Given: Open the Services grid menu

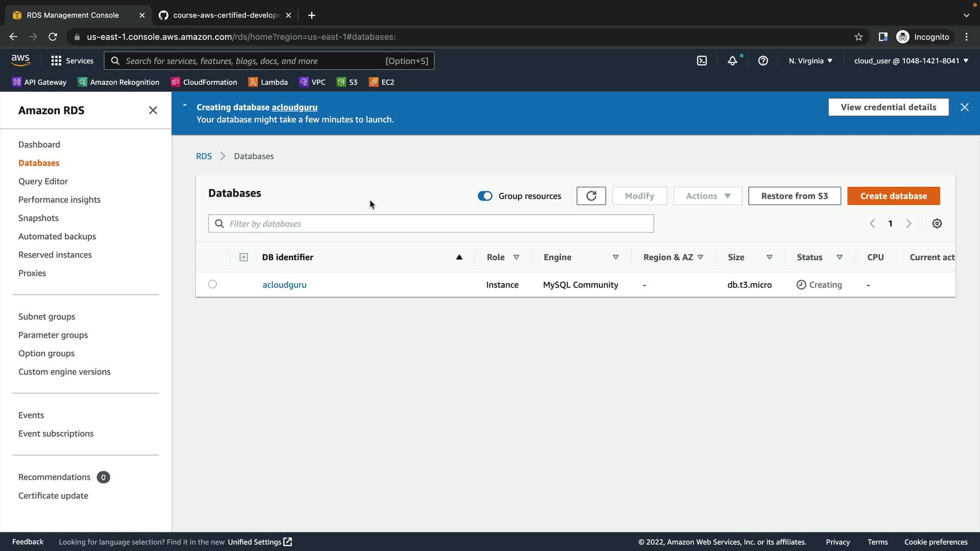Looking at the screenshot, I should (x=72, y=61).
